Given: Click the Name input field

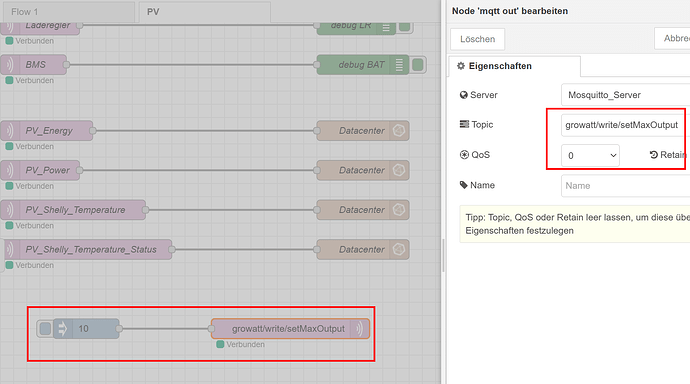Looking at the screenshot, I should tap(625, 186).
